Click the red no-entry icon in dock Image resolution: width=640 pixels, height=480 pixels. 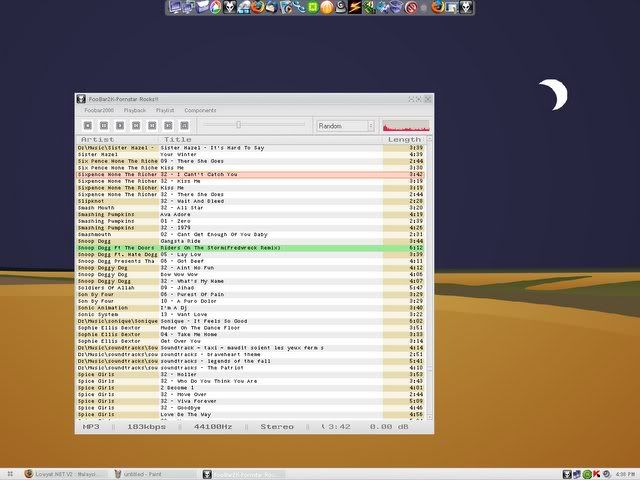pyautogui.click(x=410, y=8)
